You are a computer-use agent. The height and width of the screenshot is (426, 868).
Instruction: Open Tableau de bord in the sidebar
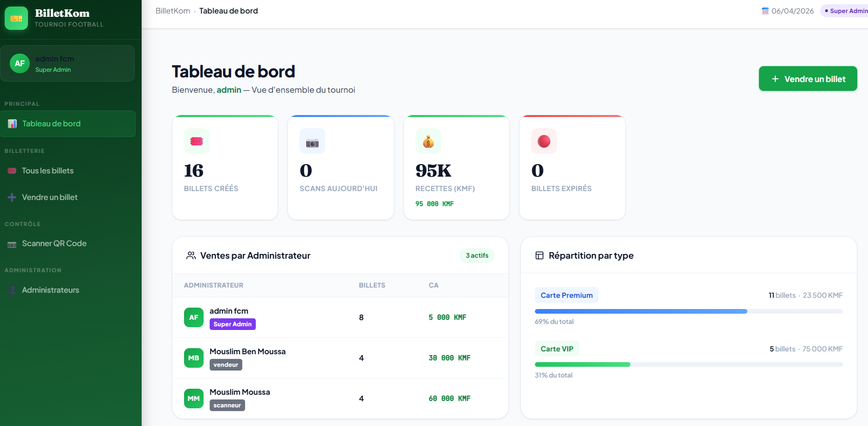[68, 124]
